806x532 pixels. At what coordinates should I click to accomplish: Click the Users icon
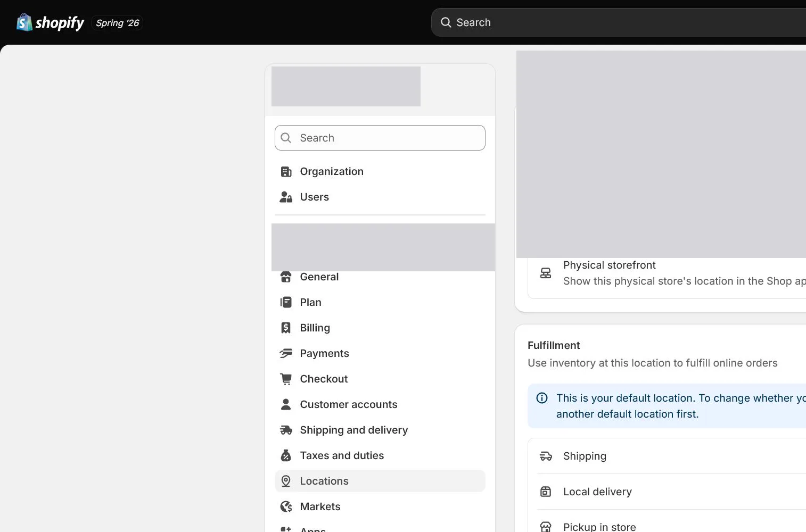click(286, 197)
